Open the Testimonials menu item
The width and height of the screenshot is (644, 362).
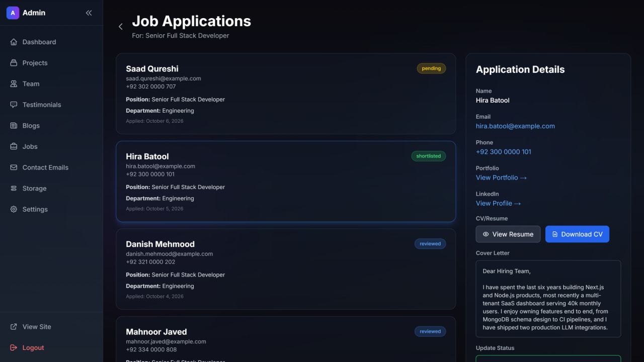(x=51, y=105)
